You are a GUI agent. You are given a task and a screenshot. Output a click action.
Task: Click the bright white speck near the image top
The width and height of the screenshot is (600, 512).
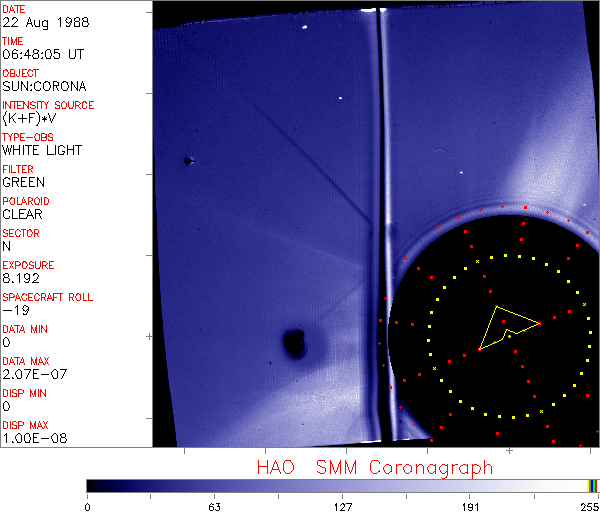pos(341,98)
